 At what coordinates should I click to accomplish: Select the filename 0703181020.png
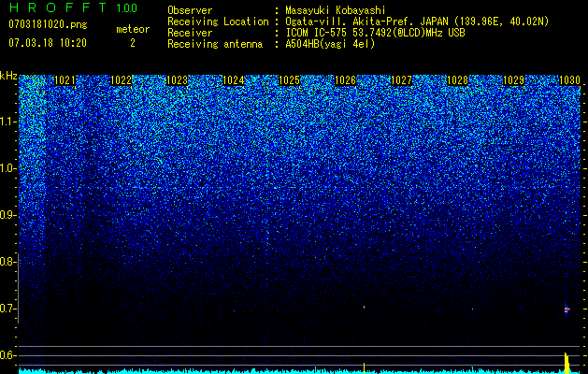pos(48,24)
